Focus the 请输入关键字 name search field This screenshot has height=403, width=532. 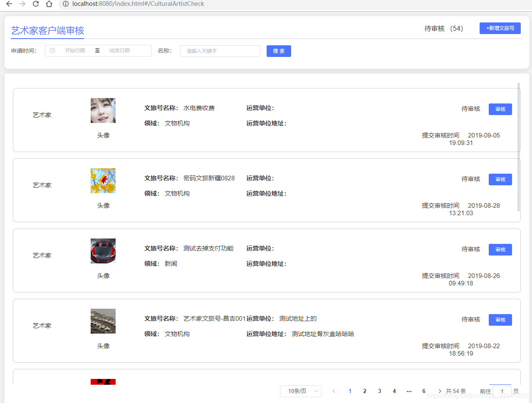220,51
